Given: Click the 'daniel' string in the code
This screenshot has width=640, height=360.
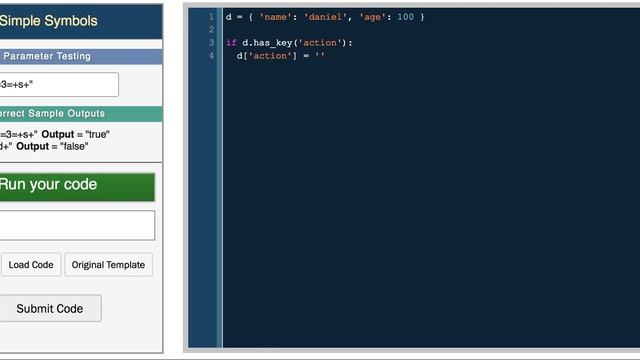Looking at the screenshot, I should tap(325, 17).
